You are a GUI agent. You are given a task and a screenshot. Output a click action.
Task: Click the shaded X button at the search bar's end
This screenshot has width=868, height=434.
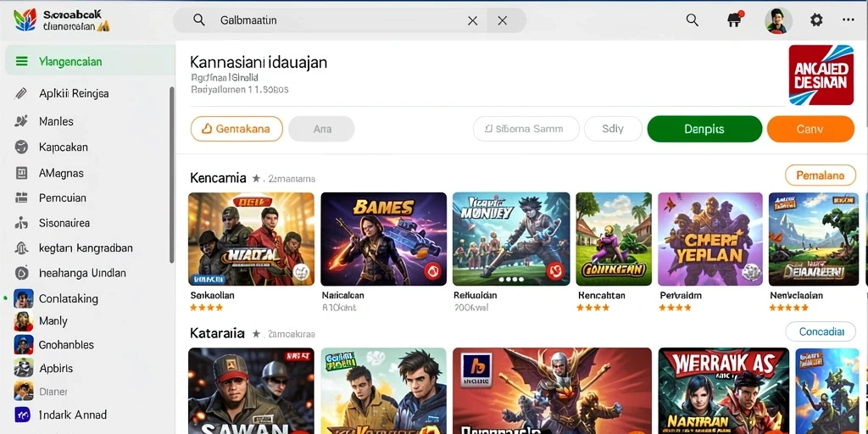[x=503, y=20]
